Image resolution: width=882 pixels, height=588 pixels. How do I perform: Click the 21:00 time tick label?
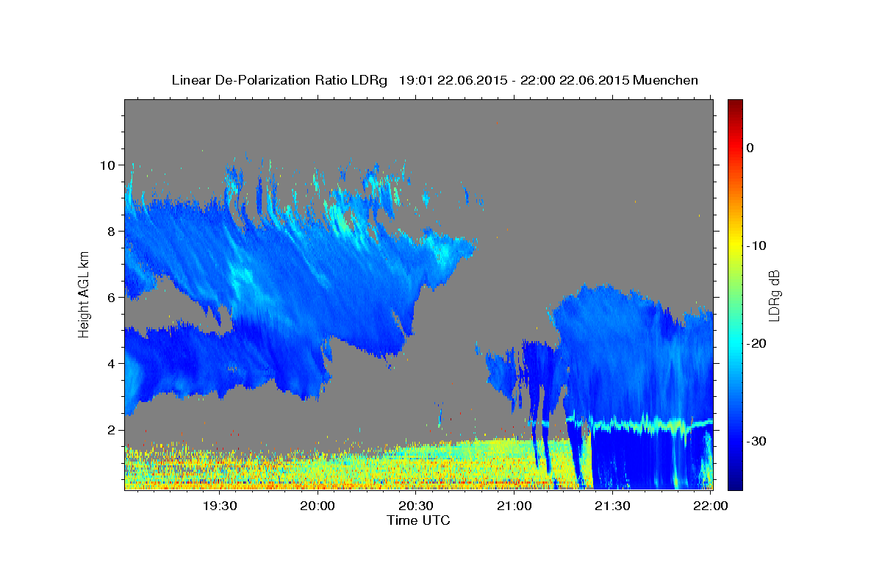click(x=514, y=506)
